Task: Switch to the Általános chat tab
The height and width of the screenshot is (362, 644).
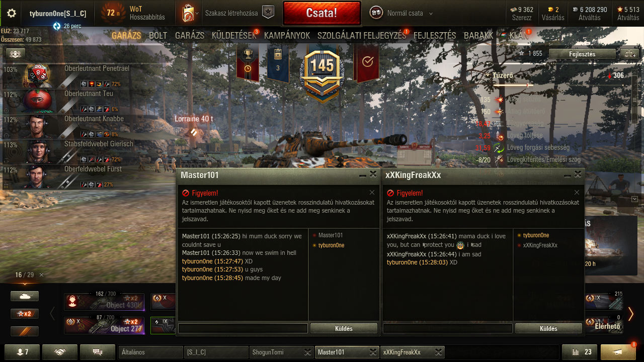Action: click(150, 352)
